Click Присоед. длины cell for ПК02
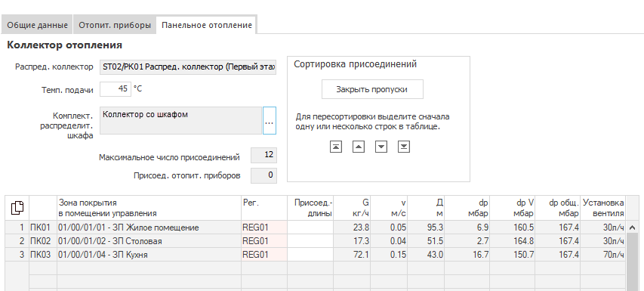This screenshot has height=291, width=644. pyautogui.click(x=310, y=241)
